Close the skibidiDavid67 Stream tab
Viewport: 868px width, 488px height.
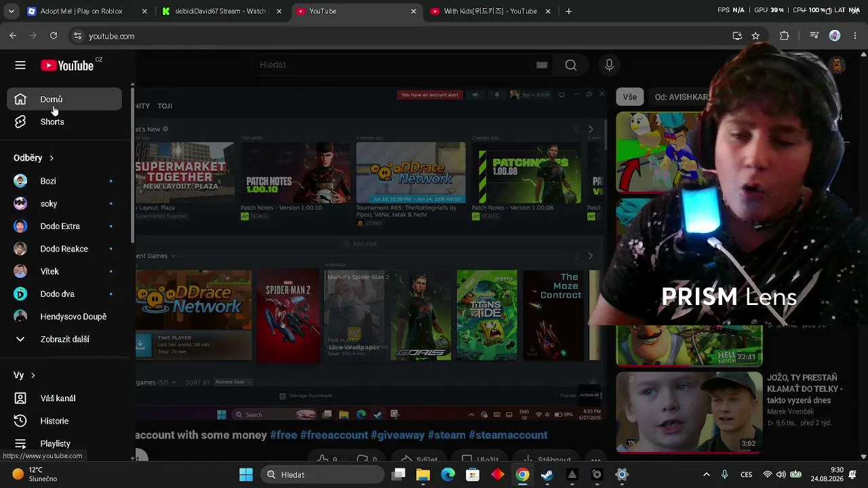coord(279,11)
